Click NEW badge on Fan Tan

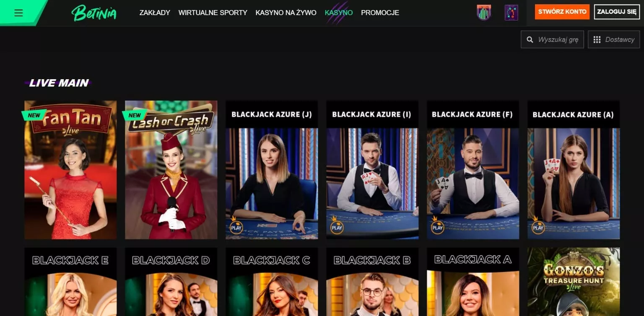click(34, 115)
